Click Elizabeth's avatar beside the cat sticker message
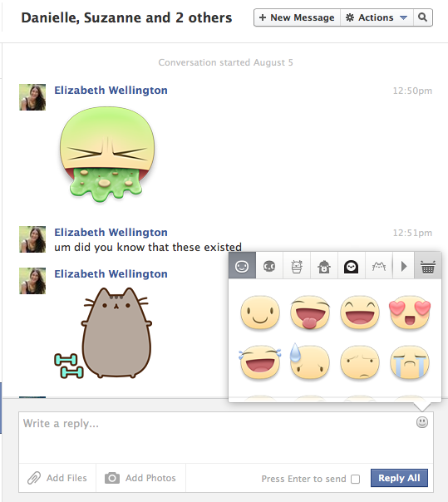The height and width of the screenshot is (502, 448). 32,281
